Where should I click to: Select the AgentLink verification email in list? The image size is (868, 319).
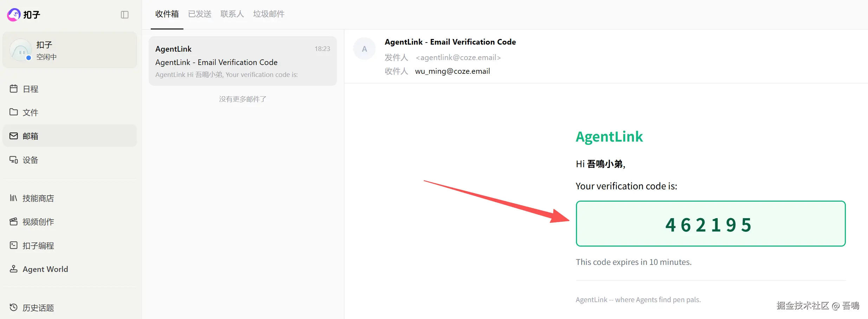[242, 61]
